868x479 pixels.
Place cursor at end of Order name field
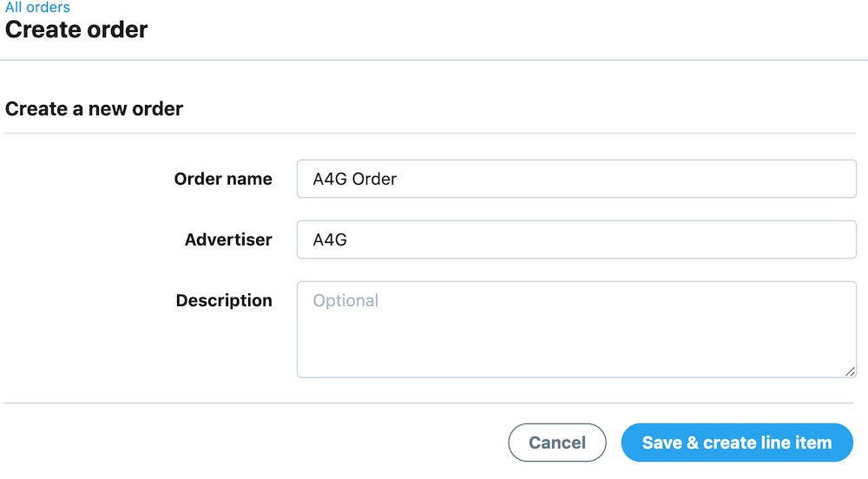pos(781,179)
